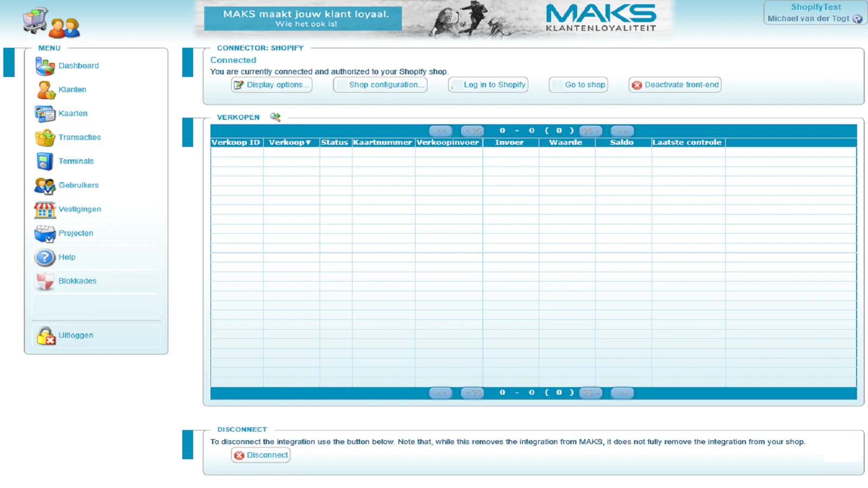Select Kaarten from the menu
868x488 pixels.
pyautogui.click(x=73, y=113)
